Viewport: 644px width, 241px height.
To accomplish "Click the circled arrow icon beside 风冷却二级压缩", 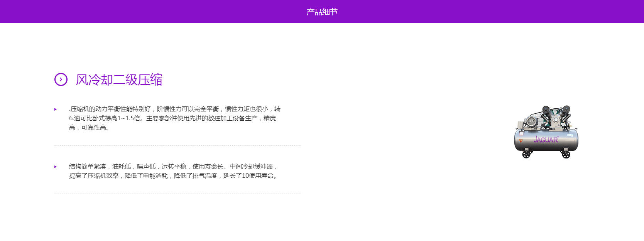I will pyautogui.click(x=61, y=79).
